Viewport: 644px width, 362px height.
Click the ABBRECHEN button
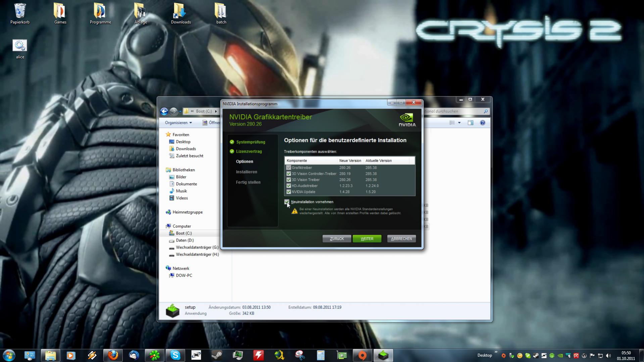click(x=401, y=239)
